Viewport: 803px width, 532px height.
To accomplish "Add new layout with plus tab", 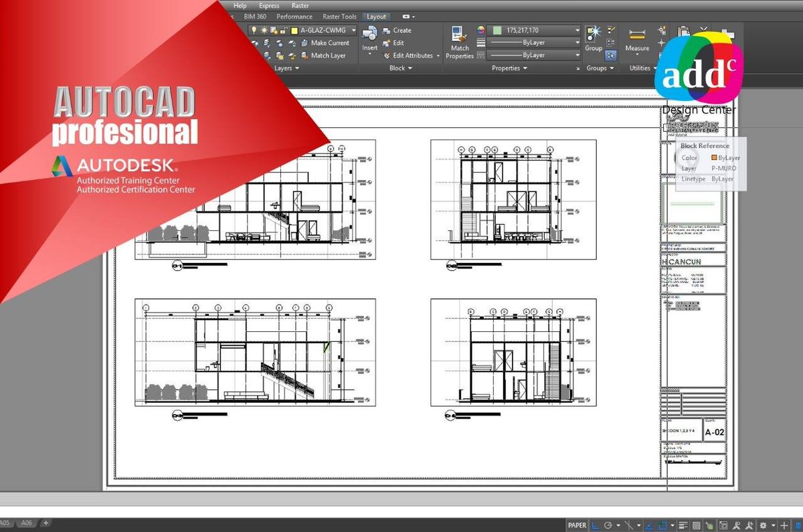I will pos(46,523).
